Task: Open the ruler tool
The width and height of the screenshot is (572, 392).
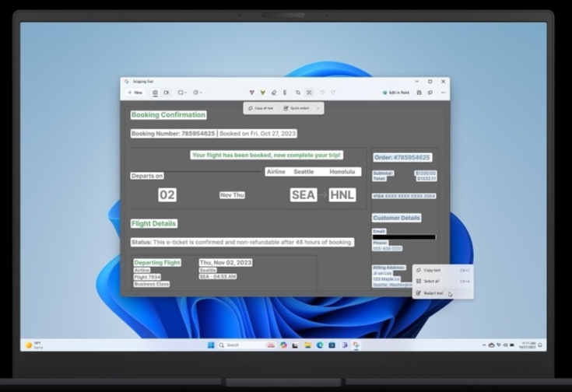Action: pyautogui.click(x=284, y=93)
